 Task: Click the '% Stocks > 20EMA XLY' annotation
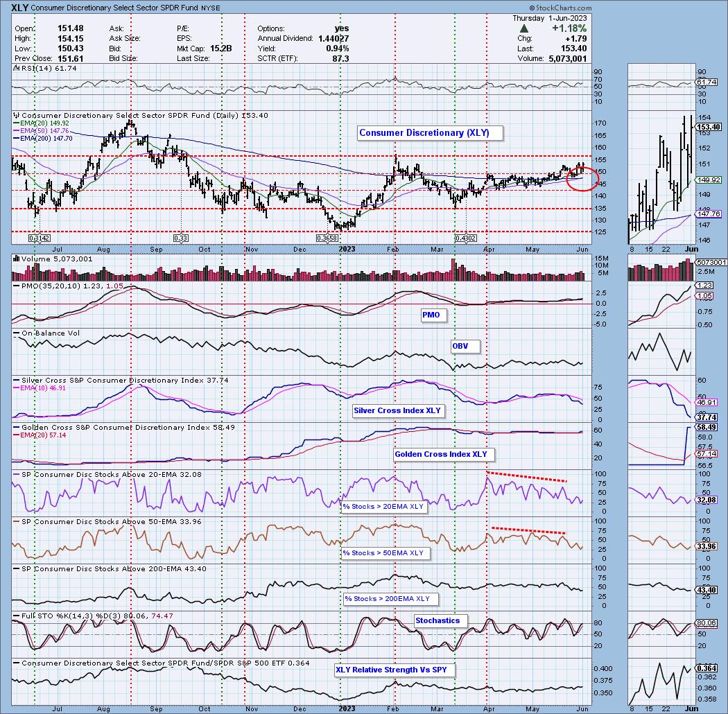click(x=384, y=507)
